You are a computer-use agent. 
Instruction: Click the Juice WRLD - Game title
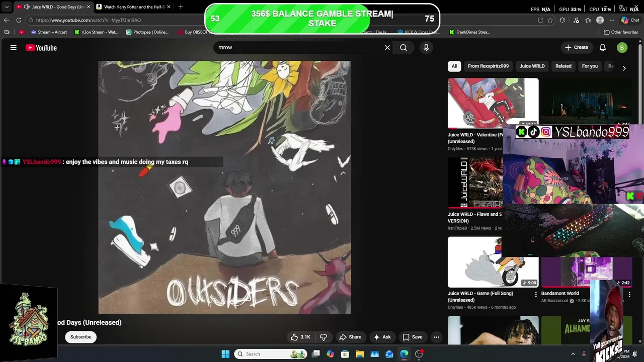(x=480, y=297)
